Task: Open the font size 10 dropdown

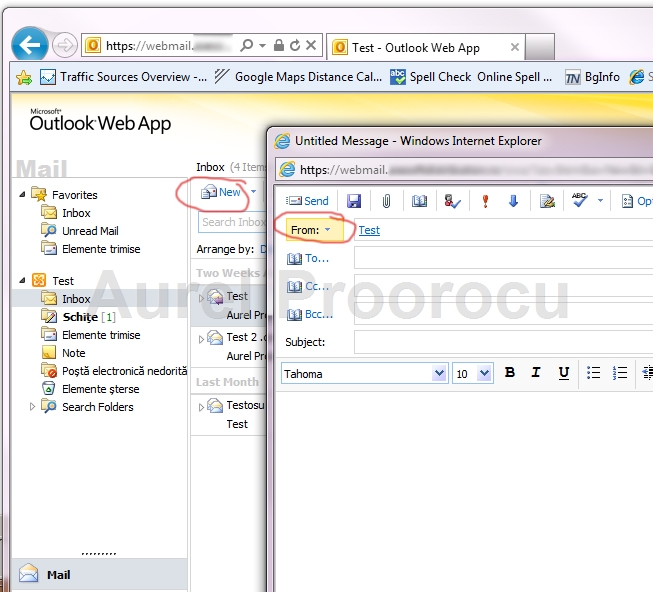Action: (484, 373)
